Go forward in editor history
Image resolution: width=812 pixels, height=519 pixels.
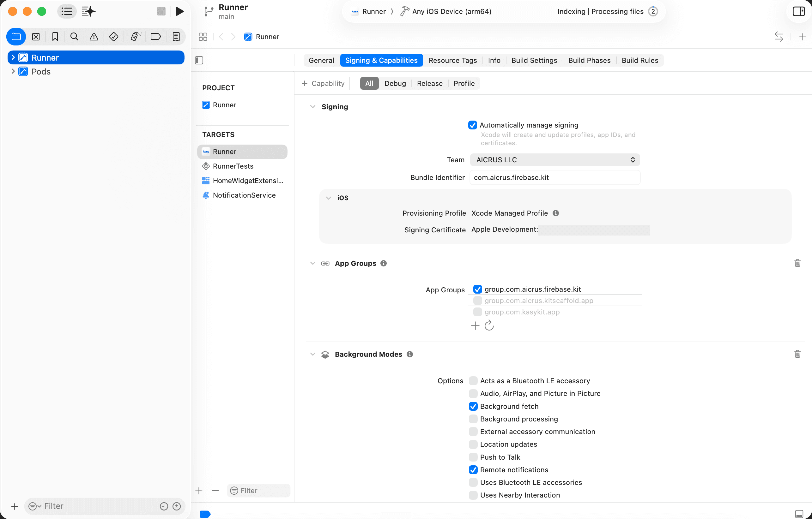233,37
